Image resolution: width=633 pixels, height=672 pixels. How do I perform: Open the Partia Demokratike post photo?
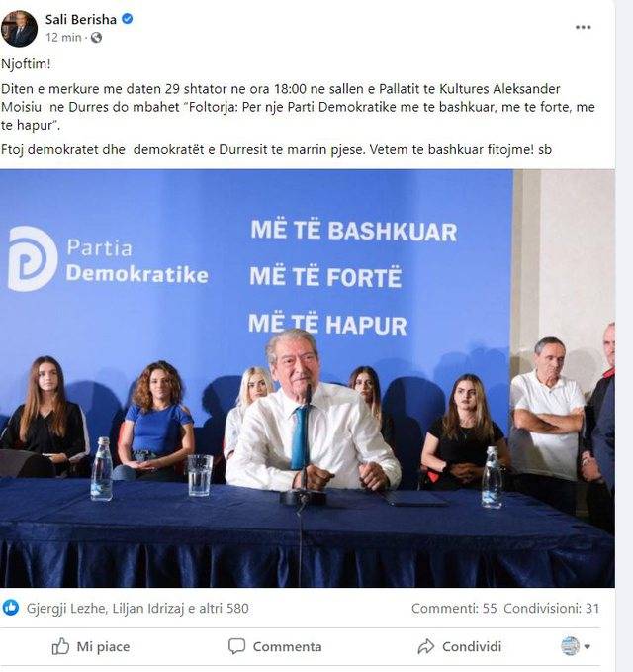click(x=307, y=378)
